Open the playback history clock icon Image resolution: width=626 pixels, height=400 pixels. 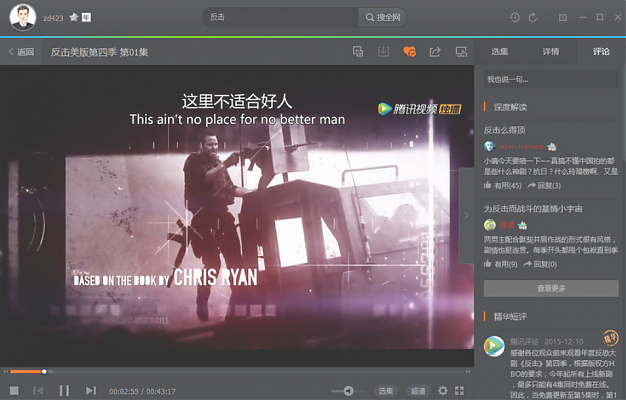coord(515,17)
